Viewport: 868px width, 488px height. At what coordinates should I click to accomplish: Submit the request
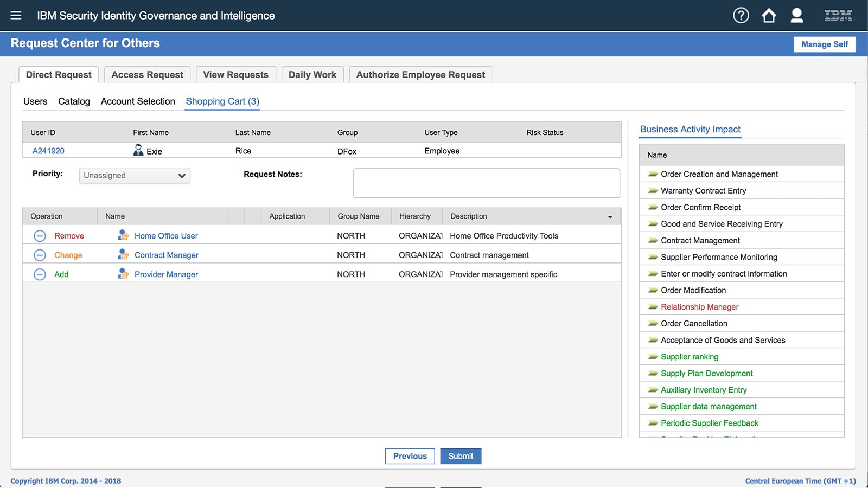461,456
